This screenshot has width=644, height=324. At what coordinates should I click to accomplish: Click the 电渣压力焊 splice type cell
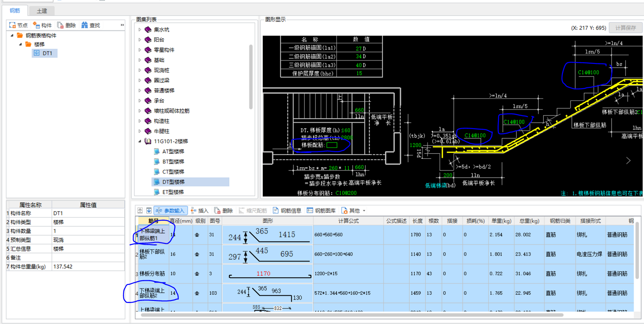(x=590, y=254)
